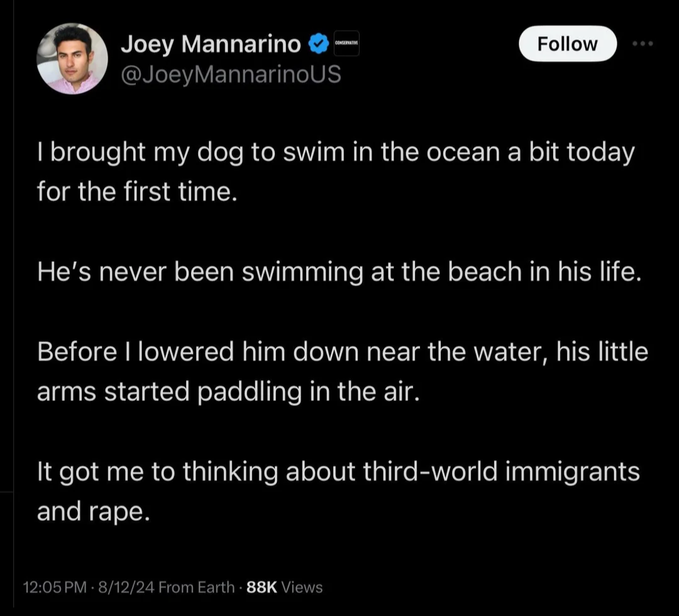Click the 12:05 PM timestamp

[55, 587]
